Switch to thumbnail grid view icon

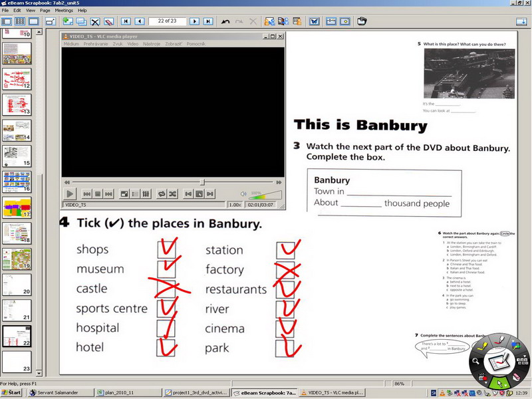(x=20, y=21)
